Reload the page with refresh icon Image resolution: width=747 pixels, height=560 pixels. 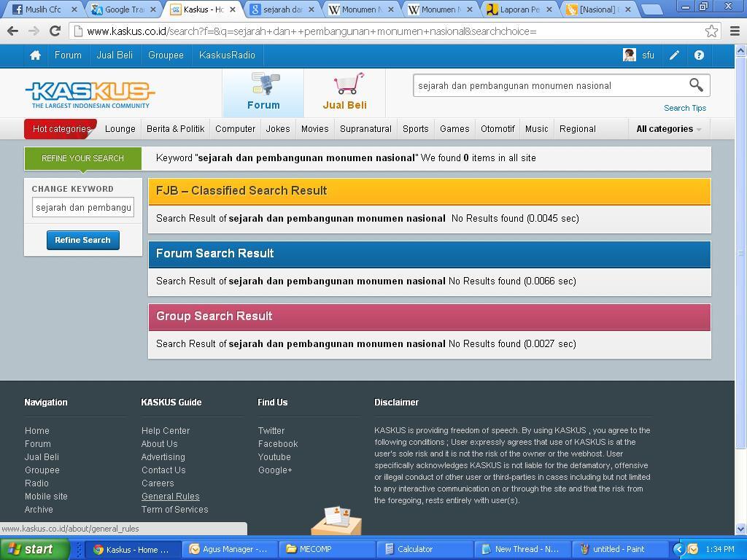point(55,31)
